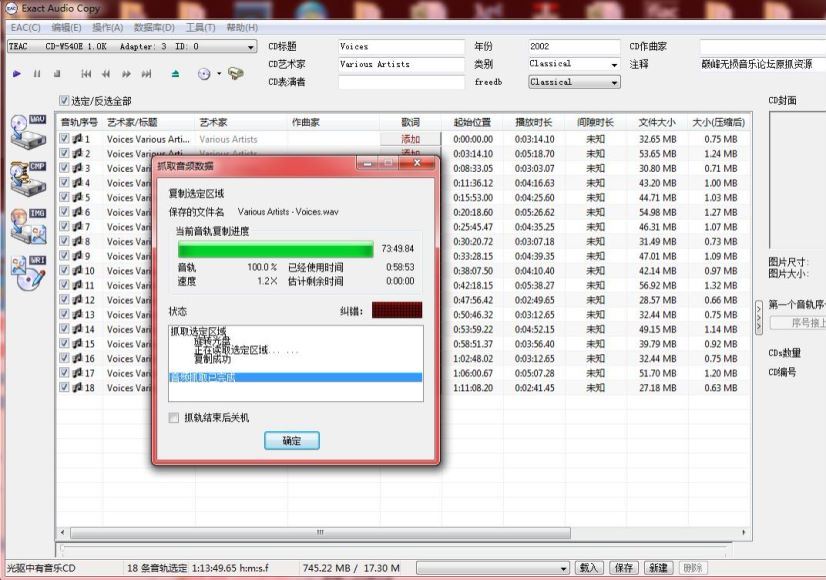Click the 起始位置 column header
The image size is (826, 580).
coord(472,122)
